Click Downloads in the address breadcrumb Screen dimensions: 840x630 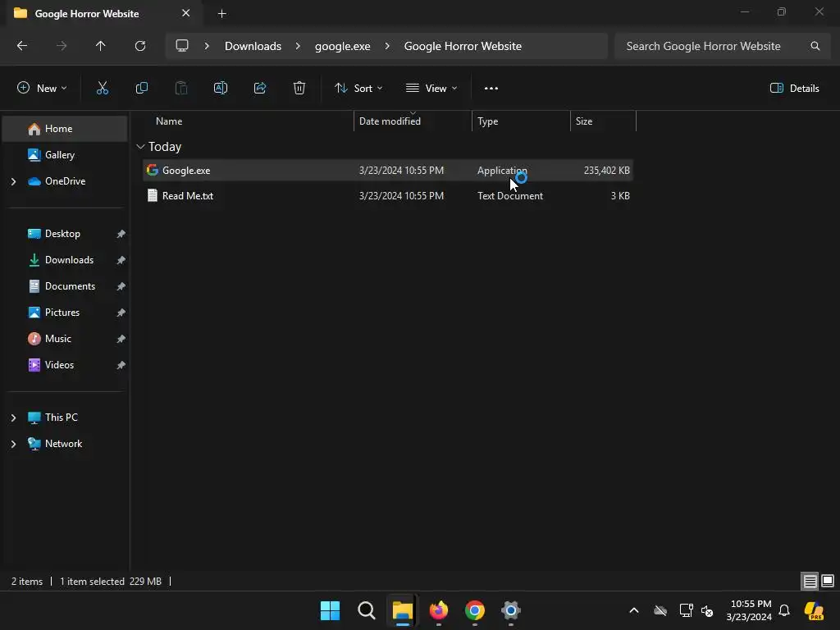[253, 46]
